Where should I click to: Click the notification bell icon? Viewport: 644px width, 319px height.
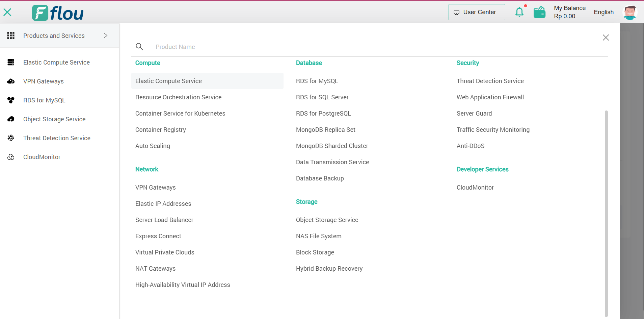click(519, 12)
